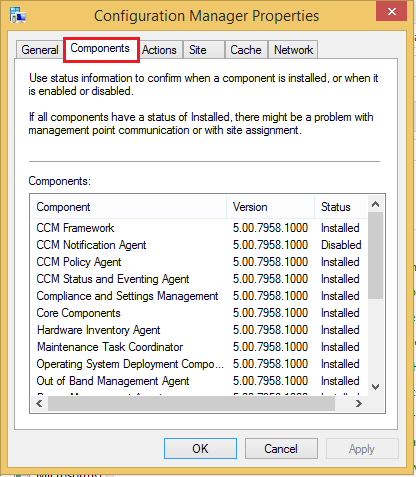The height and width of the screenshot is (477, 416).
Task: Go to the Site tab
Action: tap(204, 50)
